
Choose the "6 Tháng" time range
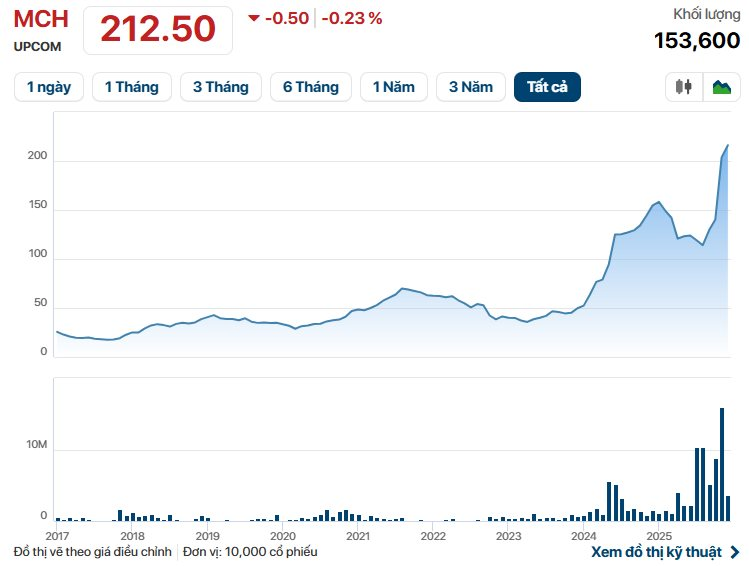(310, 87)
